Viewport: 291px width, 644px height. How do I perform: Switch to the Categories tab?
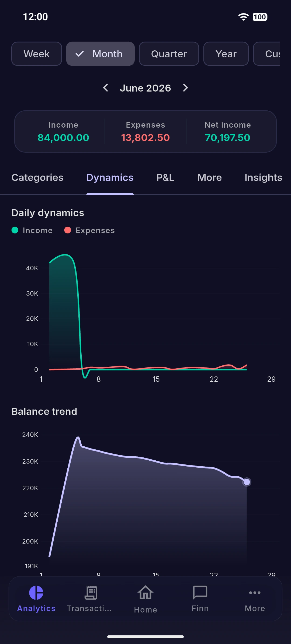point(37,178)
